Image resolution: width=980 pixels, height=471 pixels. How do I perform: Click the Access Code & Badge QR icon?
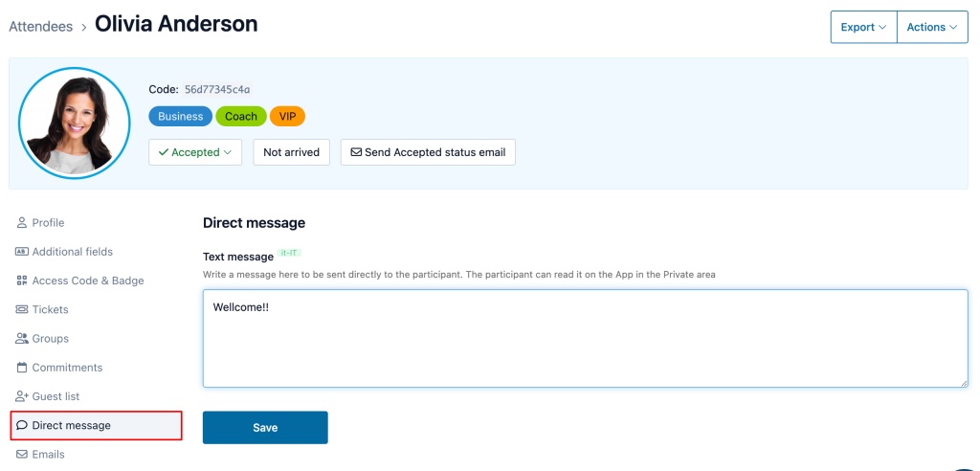click(x=22, y=280)
